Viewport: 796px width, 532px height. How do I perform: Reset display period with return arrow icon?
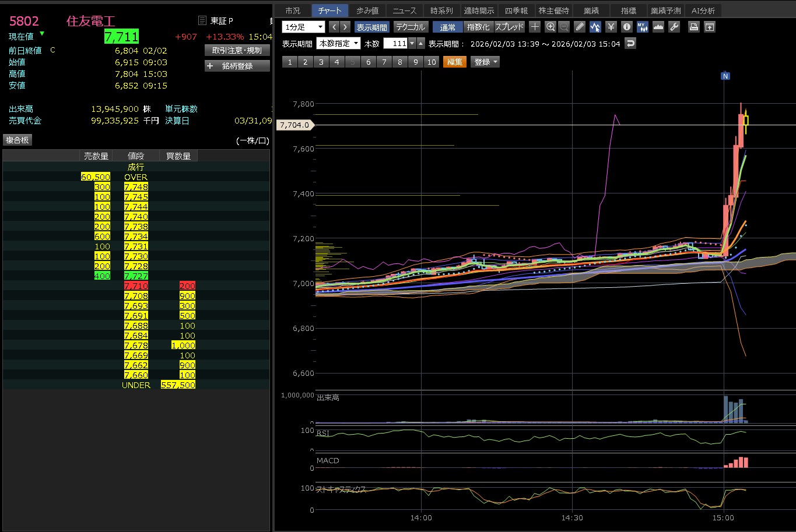630,44
